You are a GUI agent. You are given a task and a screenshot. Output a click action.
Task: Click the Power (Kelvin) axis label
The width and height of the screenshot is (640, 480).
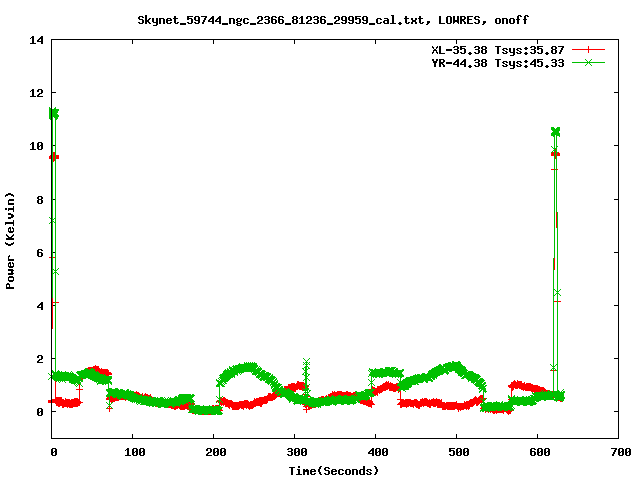(x=10, y=241)
